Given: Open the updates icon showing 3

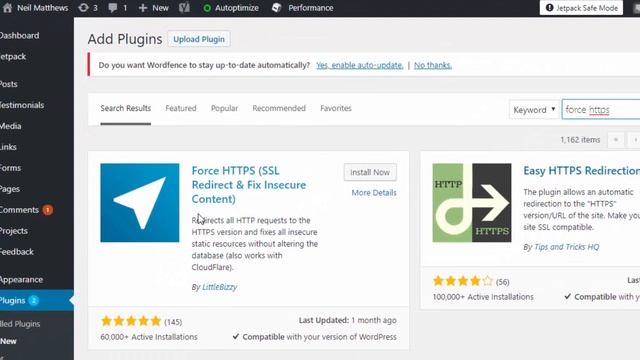Looking at the screenshot, I should [x=83, y=7].
